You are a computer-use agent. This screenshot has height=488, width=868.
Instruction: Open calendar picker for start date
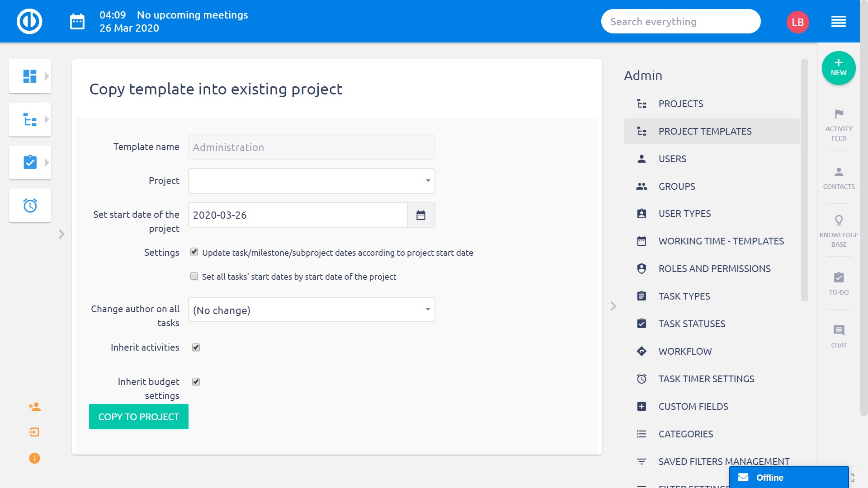(420, 215)
